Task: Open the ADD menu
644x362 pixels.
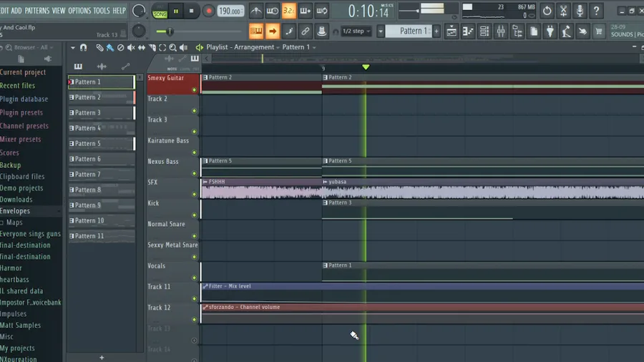Action: tap(16, 11)
